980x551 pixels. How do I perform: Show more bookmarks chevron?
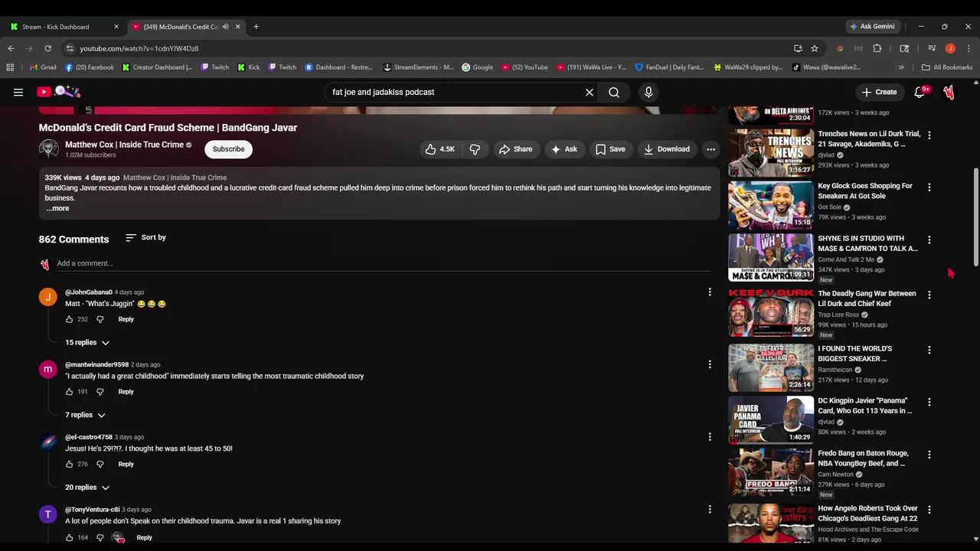[901, 67]
